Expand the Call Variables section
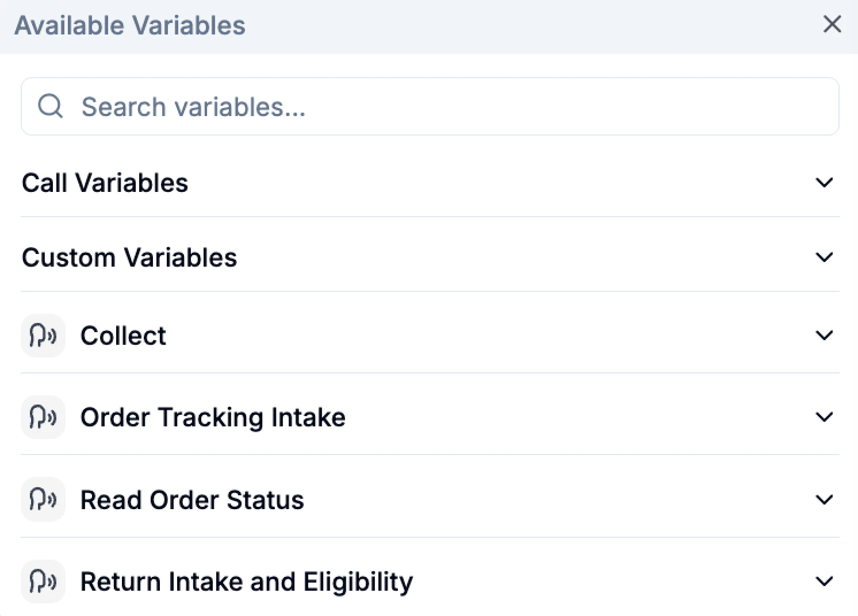 coord(825,182)
